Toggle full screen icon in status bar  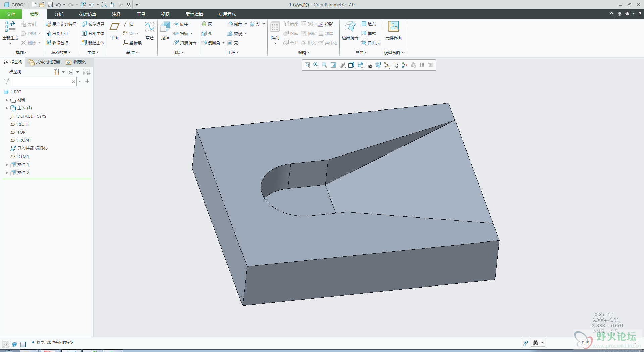(x=23, y=344)
